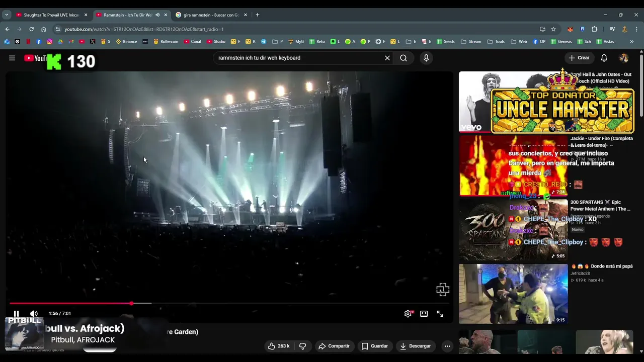Open YouTube notifications bell
The height and width of the screenshot is (362, 644).
click(604, 58)
